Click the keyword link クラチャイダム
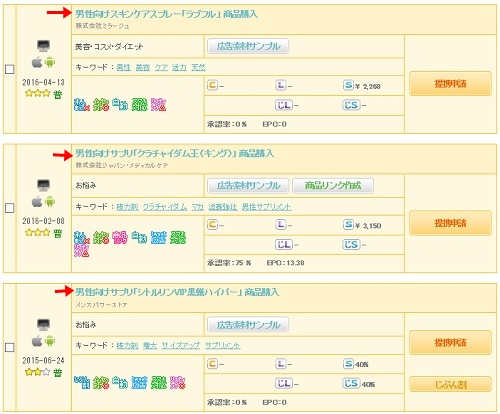Screen dimensions: 500x414 (165, 207)
